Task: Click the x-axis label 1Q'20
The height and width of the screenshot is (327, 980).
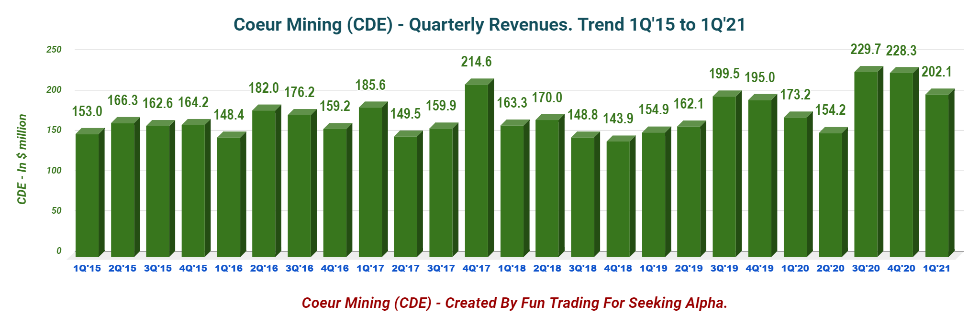Action: [795, 269]
